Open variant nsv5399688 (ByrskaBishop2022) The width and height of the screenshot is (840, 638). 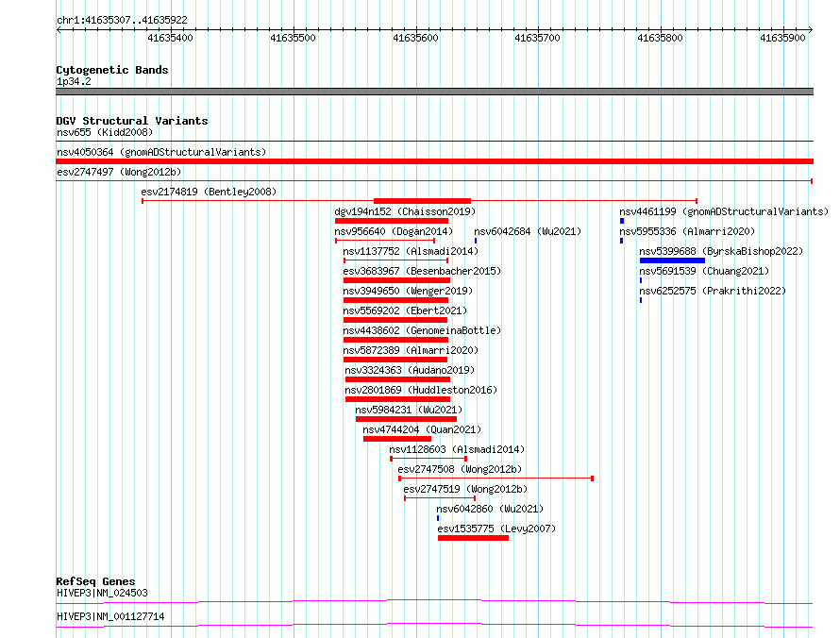tap(721, 251)
